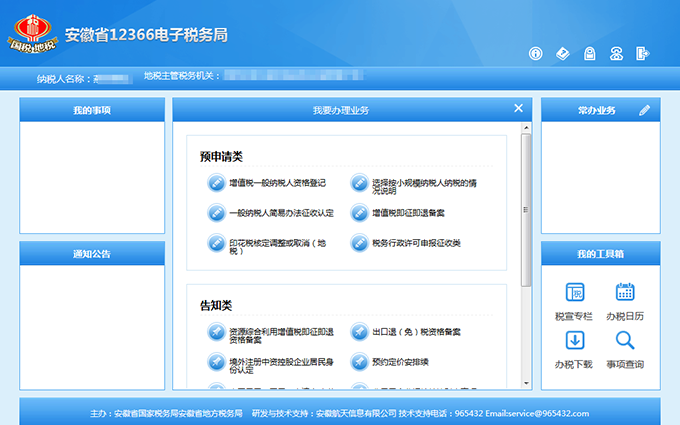This screenshot has height=425, width=680.
Task: Click the lock icon in the header
Action: [590, 53]
